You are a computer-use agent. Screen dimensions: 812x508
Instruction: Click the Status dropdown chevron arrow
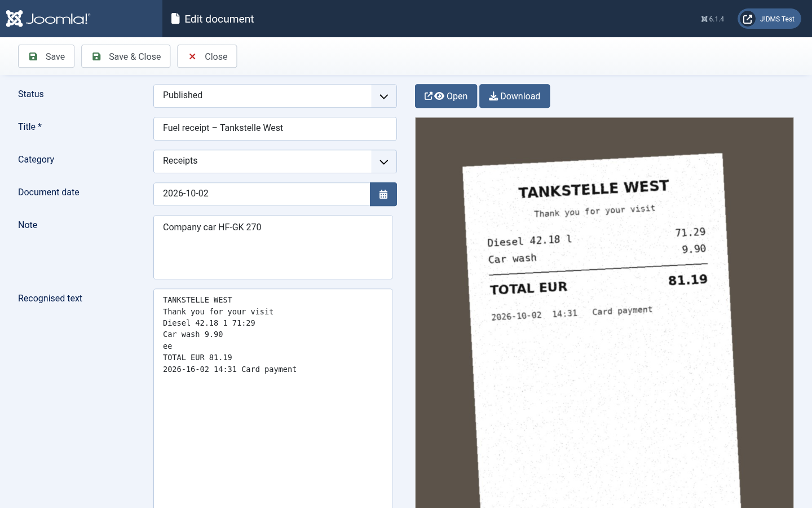click(384, 97)
